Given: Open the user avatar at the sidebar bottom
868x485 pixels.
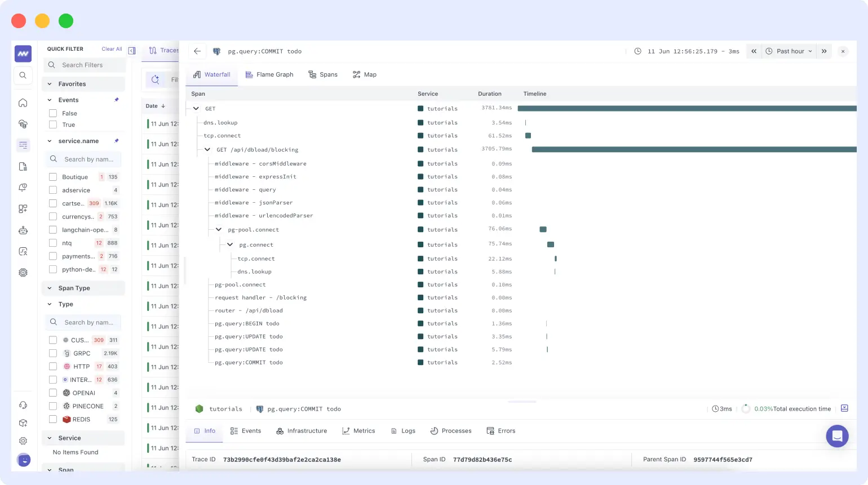Looking at the screenshot, I should click(24, 460).
